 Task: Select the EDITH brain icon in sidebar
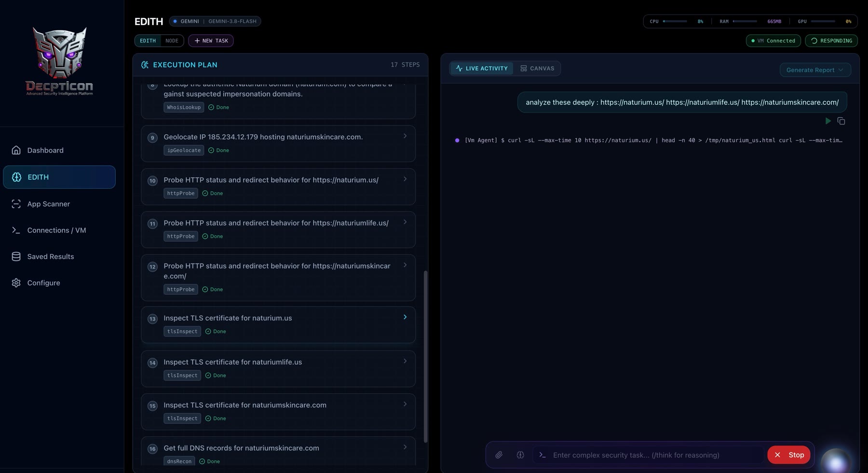tap(16, 177)
